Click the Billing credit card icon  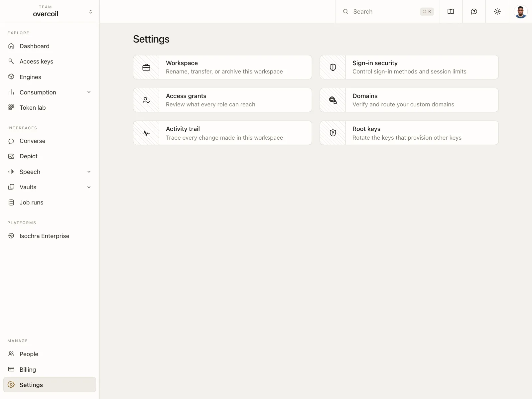11,369
